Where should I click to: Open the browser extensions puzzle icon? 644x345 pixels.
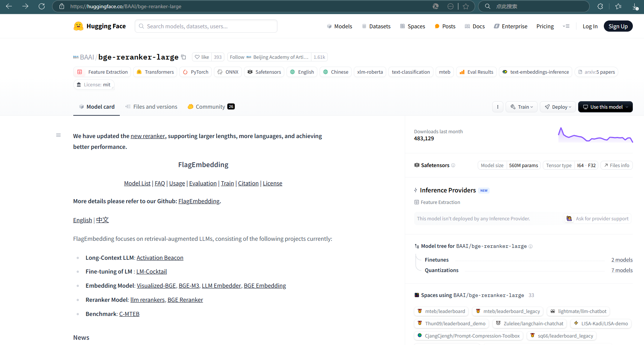[x=600, y=6]
